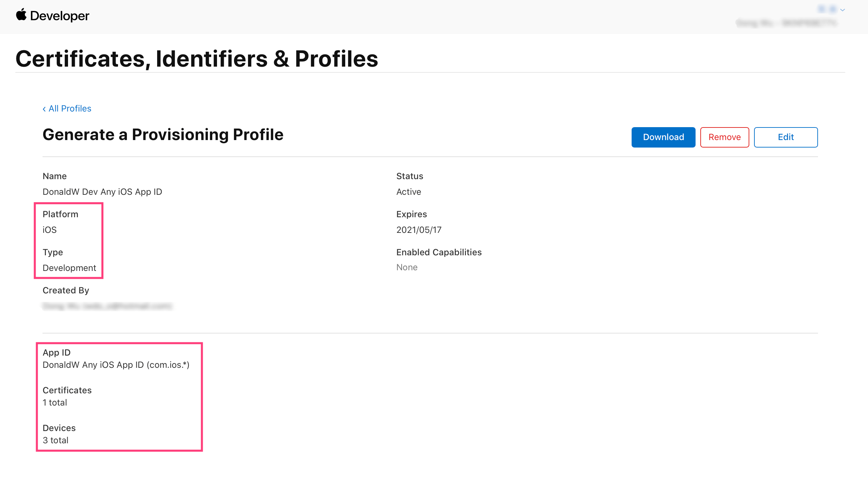Click the App ID com.ios.* entry
This screenshot has height=480, width=868.
(116, 365)
